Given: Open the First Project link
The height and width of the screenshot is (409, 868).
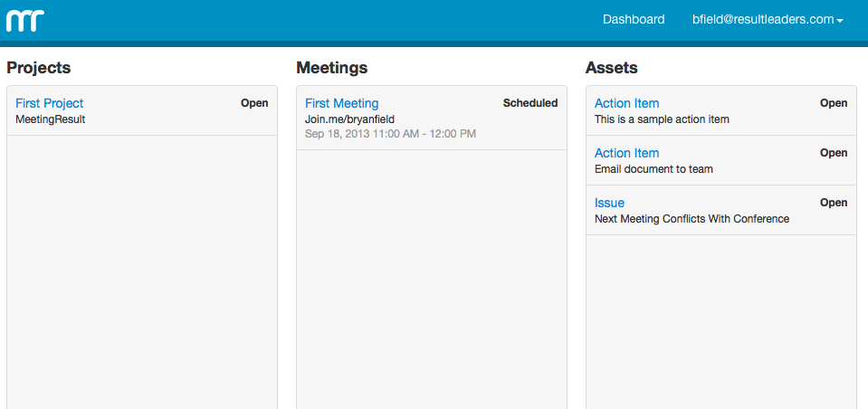Looking at the screenshot, I should pyautogui.click(x=50, y=103).
